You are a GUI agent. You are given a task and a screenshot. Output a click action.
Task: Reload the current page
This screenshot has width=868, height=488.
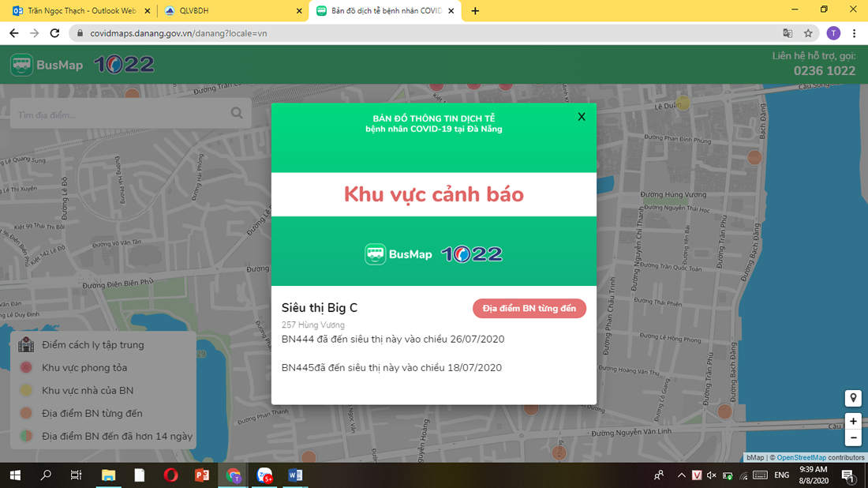(x=54, y=33)
